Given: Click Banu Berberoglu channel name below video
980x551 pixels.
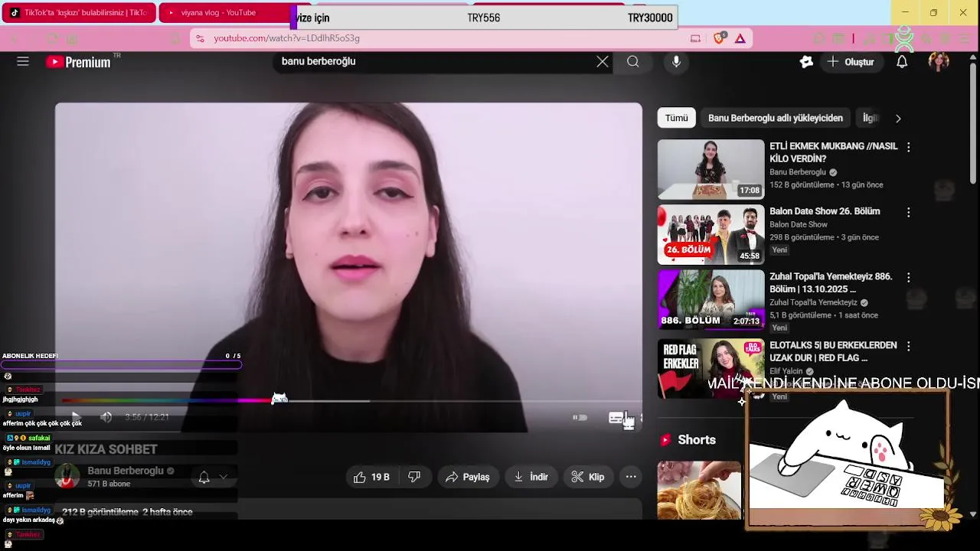Looking at the screenshot, I should (126, 471).
